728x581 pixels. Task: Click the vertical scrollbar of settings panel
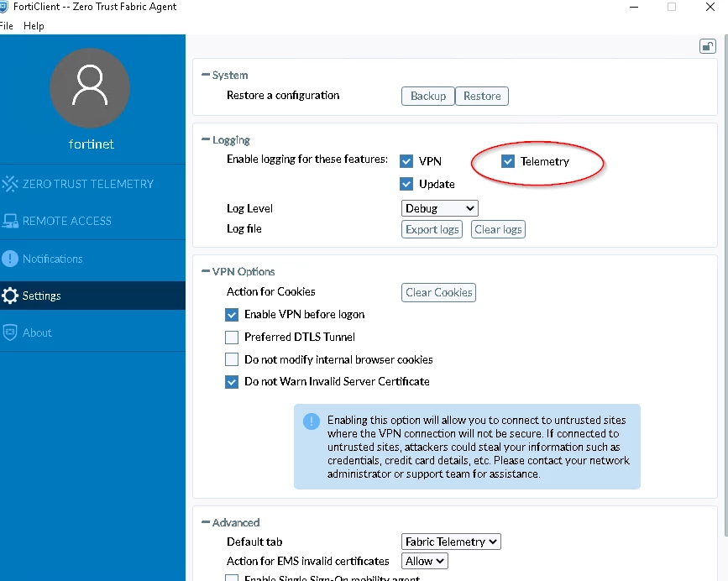point(726,285)
